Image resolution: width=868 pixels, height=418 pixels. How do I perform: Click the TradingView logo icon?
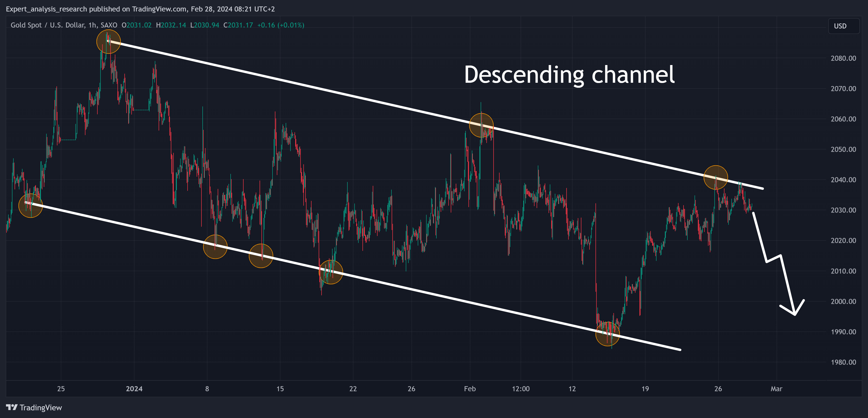12,407
